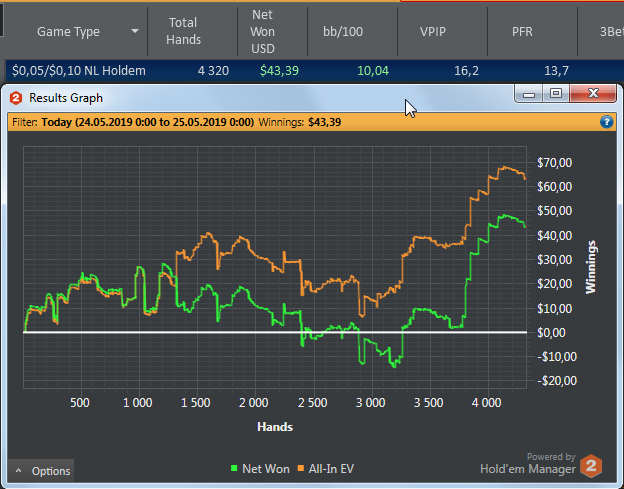Click the $0,00 y-axis tick label
The width and height of the screenshot is (624, 489).
tap(551, 333)
